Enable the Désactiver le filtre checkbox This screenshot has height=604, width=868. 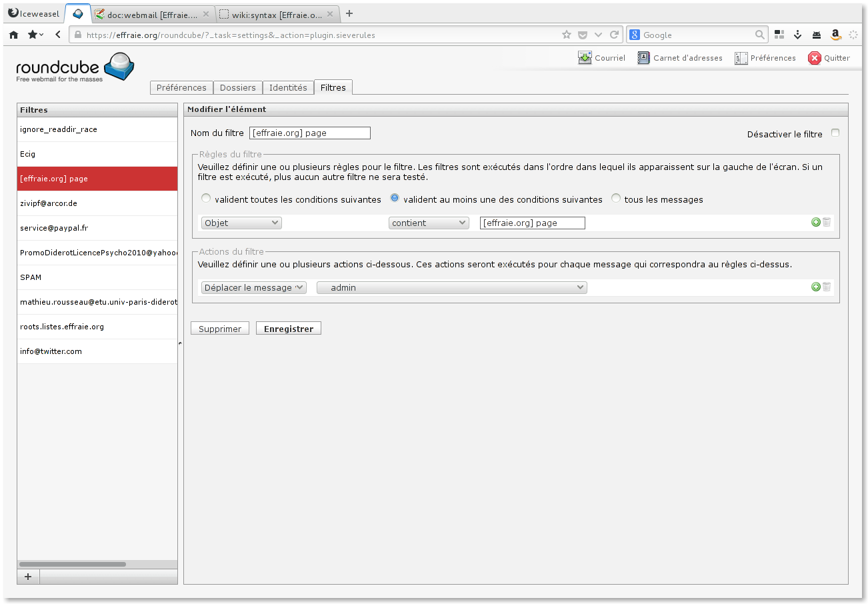(x=835, y=133)
